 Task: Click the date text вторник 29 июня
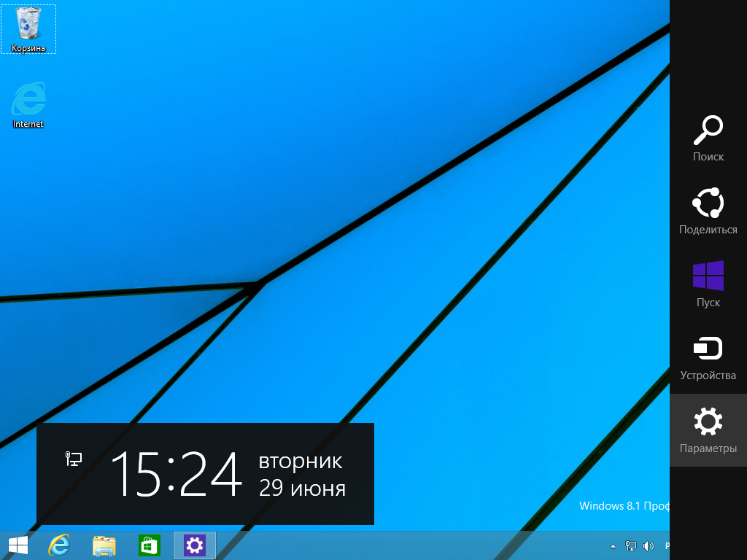[302, 474]
